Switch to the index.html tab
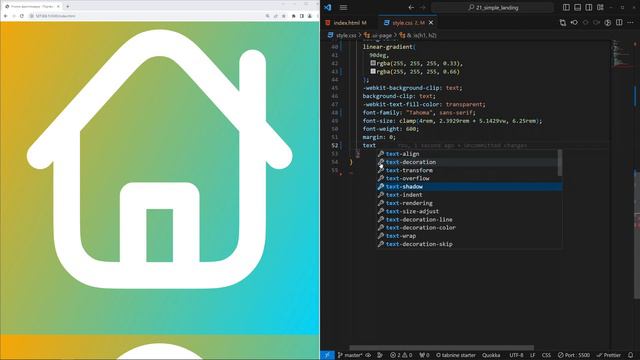The height and width of the screenshot is (360, 640). tap(349, 23)
